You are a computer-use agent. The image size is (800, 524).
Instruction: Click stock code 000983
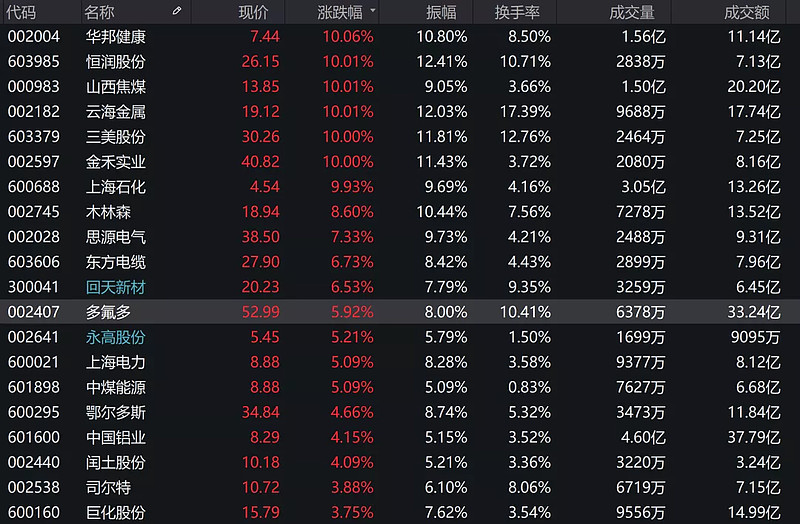pyautogui.click(x=34, y=87)
